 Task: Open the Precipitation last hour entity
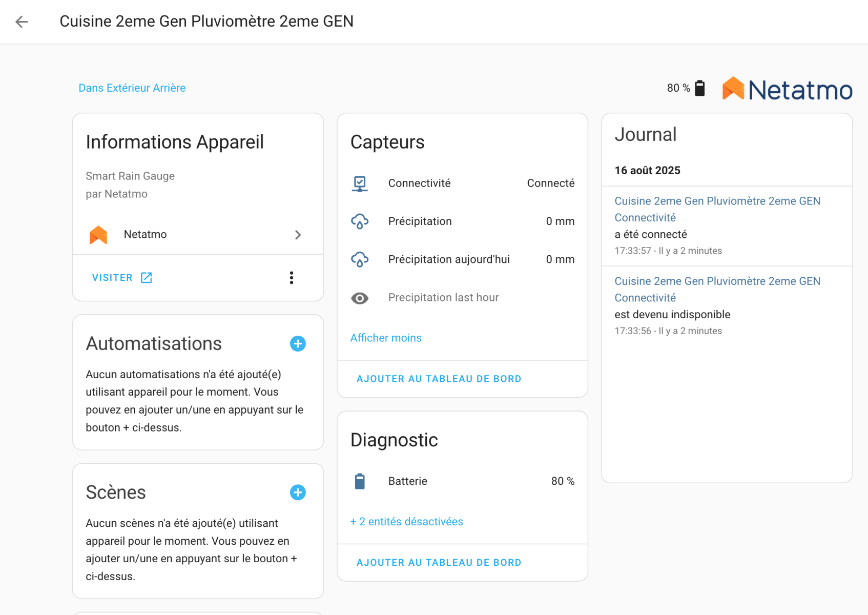[x=462, y=298]
